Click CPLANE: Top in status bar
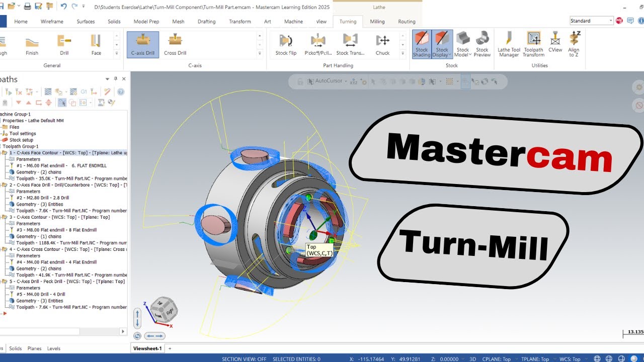The image size is (644, 362). [x=497, y=359]
